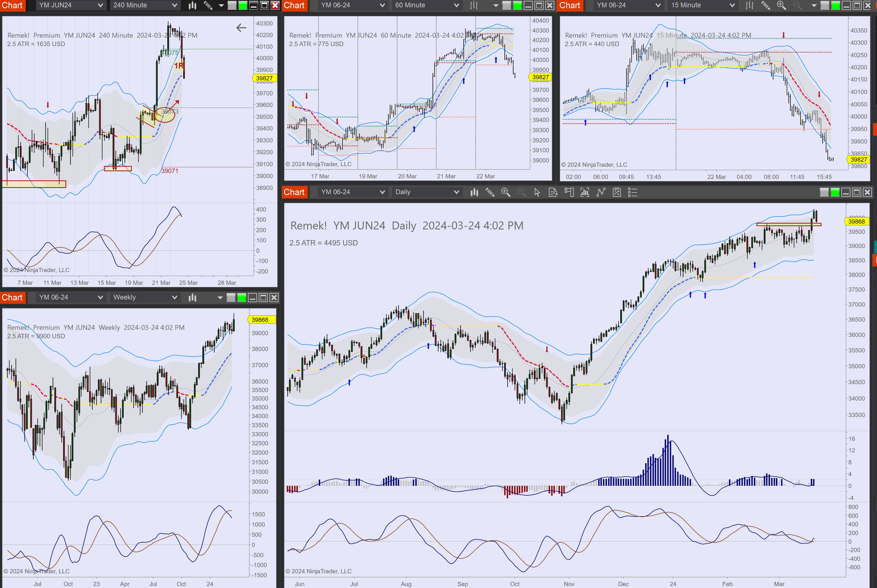877x588 pixels.
Task: Click zoom in icon on 15 Minute chart
Action: tap(781, 5)
